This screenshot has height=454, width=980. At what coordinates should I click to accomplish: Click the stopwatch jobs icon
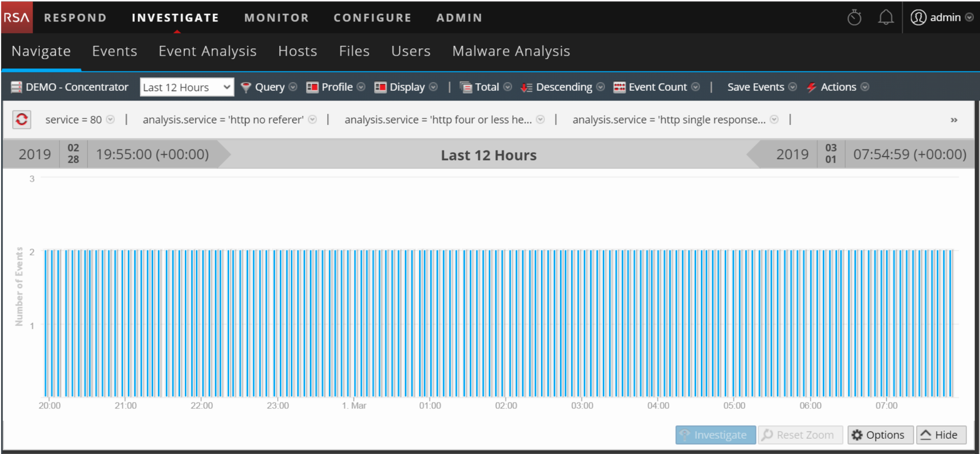tap(854, 18)
